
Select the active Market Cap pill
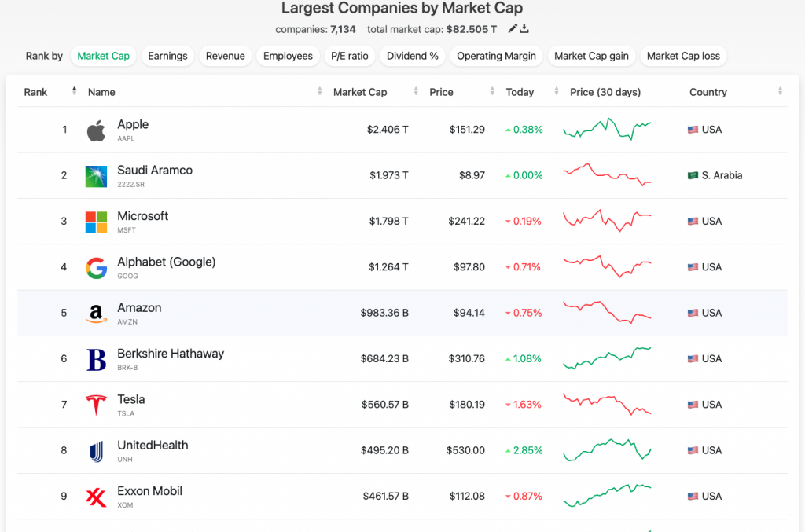tap(103, 56)
